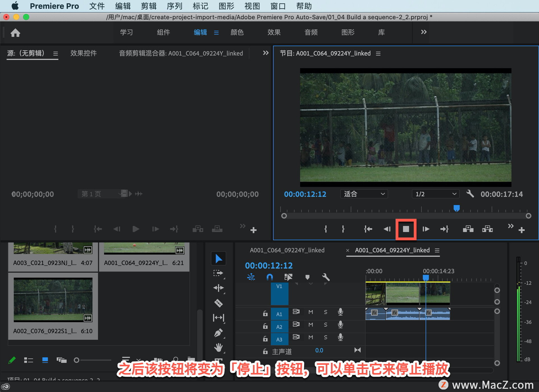This screenshot has height=392, width=539.
Task: Select the Razor tool
Action: coord(218,303)
